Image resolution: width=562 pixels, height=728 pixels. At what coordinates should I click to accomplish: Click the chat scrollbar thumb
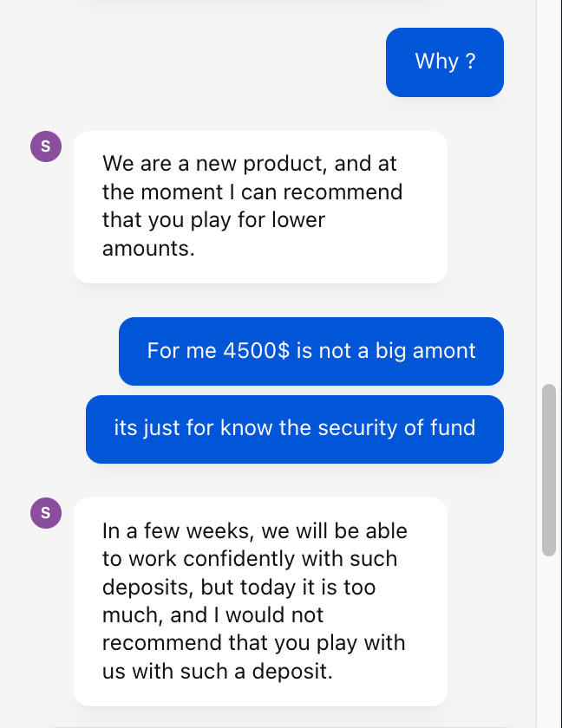point(548,470)
